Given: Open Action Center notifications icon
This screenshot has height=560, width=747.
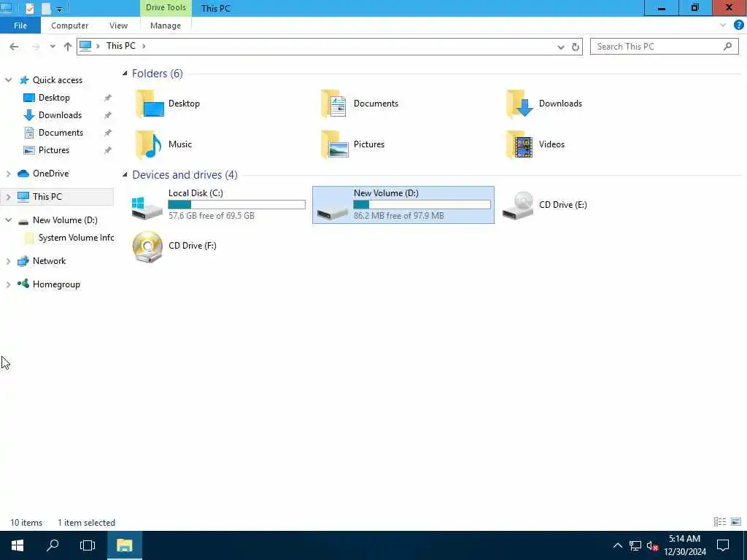Looking at the screenshot, I should click(x=723, y=545).
